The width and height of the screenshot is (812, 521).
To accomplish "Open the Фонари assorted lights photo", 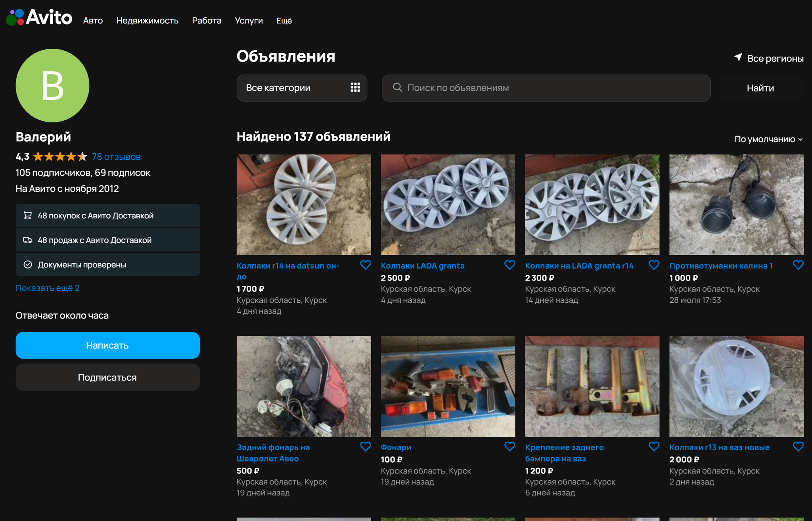I will (x=448, y=386).
